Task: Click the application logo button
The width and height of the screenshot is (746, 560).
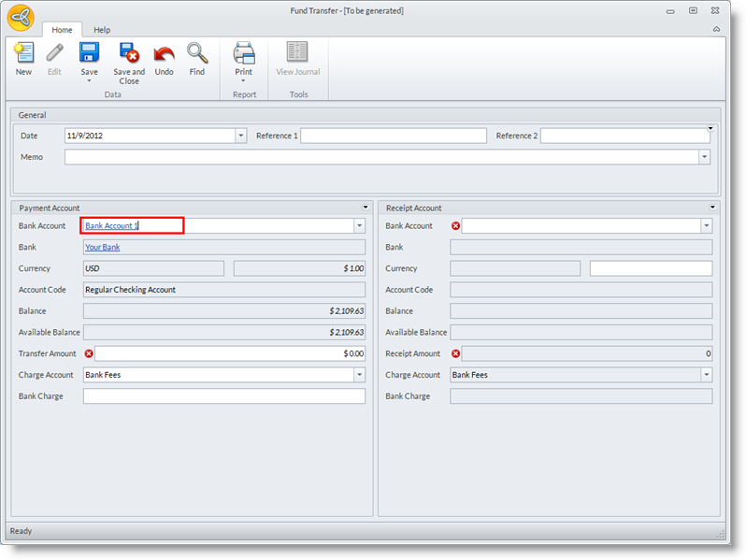Action: tap(21, 18)
